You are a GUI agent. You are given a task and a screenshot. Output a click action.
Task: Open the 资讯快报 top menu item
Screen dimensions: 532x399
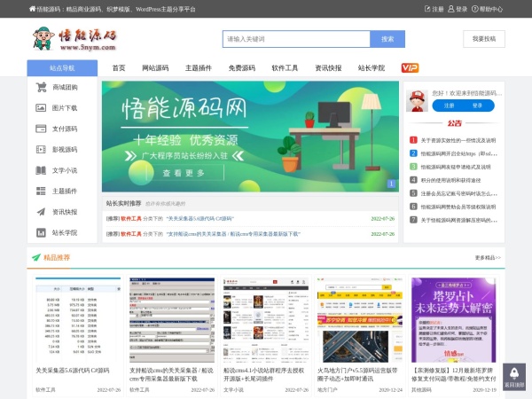pyautogui.click(x=328, y=68)
